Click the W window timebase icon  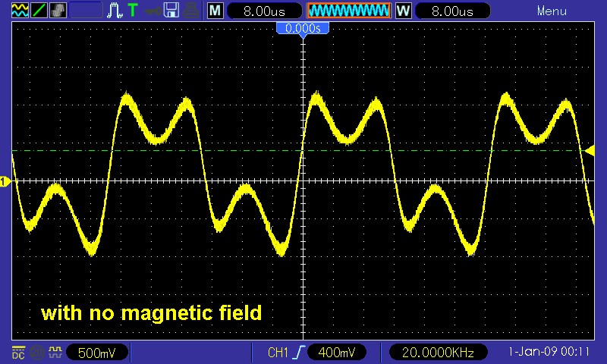[x=404, y=11]
